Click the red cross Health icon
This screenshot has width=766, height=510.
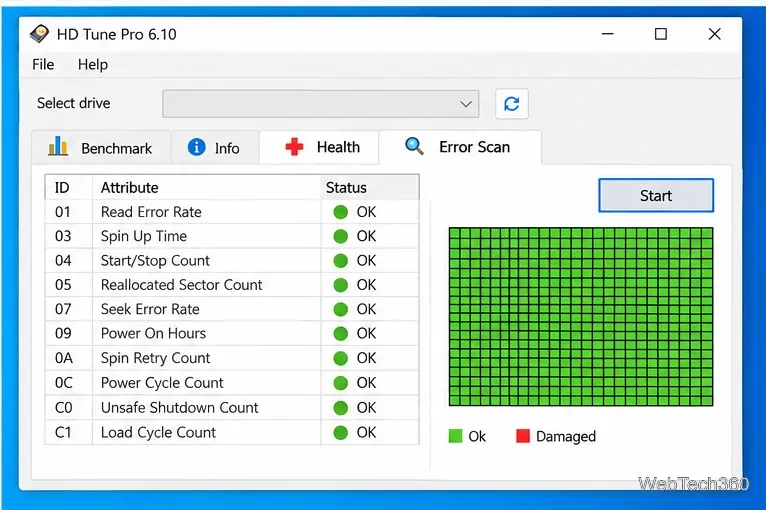294,147
